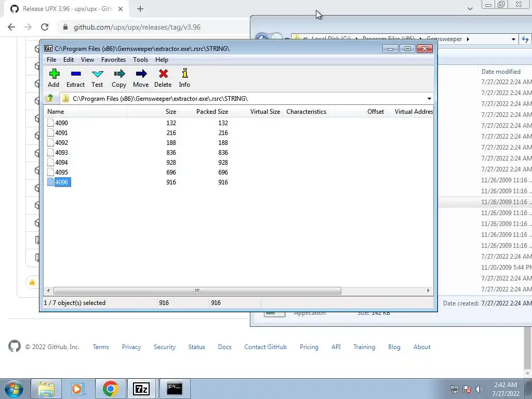Go back in the Chrome browser
The image size is (532, 399).
tap(11, 27)
